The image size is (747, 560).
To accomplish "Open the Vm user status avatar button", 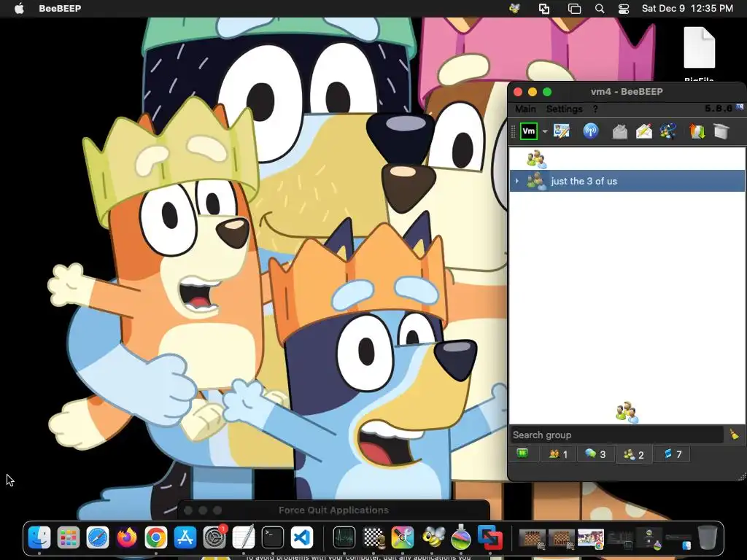I will (x=528, y=131).
